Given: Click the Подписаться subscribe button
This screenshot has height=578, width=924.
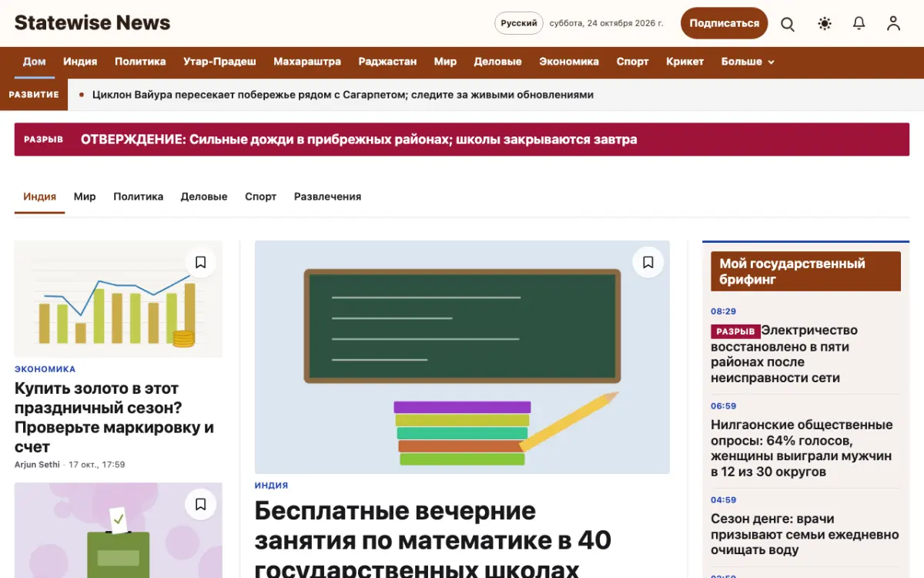Looking at the screenshot, I should click(x=725, y=23).
